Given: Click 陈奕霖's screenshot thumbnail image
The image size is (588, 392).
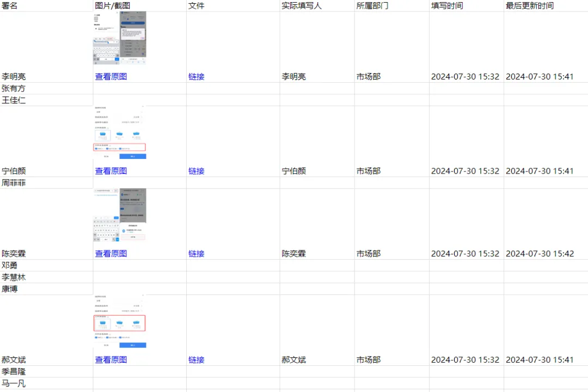Looking at the screenshot, I should pyautogui.click(x=120, y=216).
